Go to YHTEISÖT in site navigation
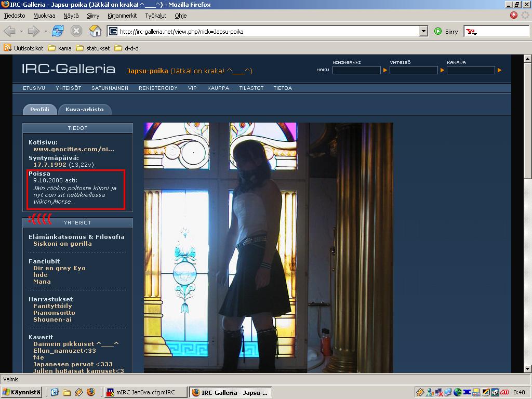 pos(69,88)
